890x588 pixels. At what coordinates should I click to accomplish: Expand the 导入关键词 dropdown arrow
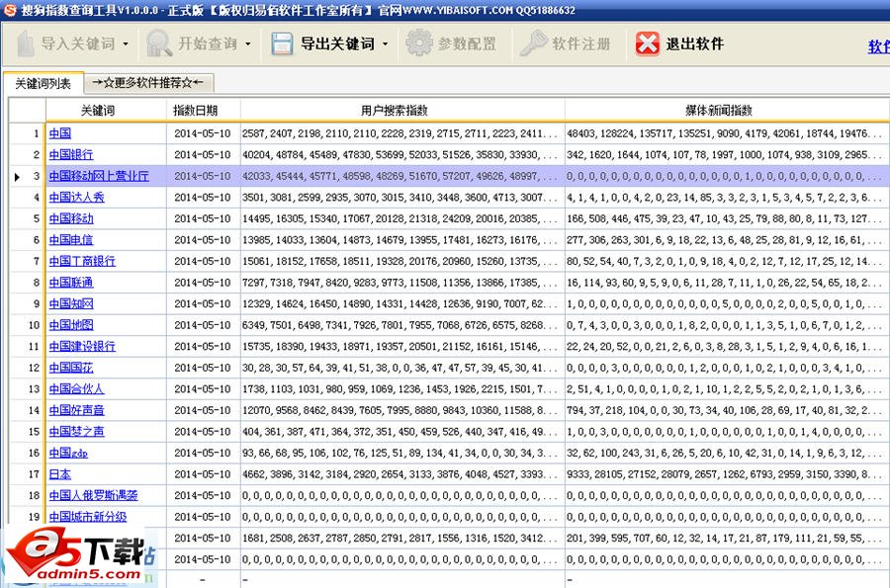(x=127, y=44)
